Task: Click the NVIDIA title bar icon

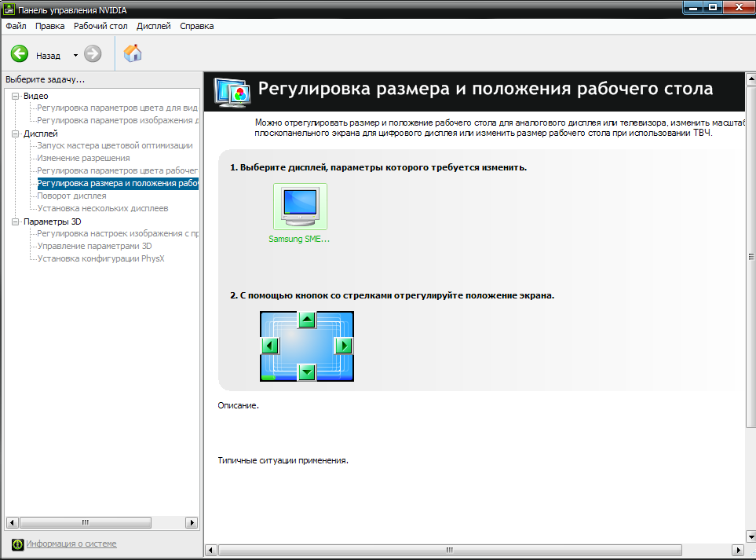Action: coord(9,9)
